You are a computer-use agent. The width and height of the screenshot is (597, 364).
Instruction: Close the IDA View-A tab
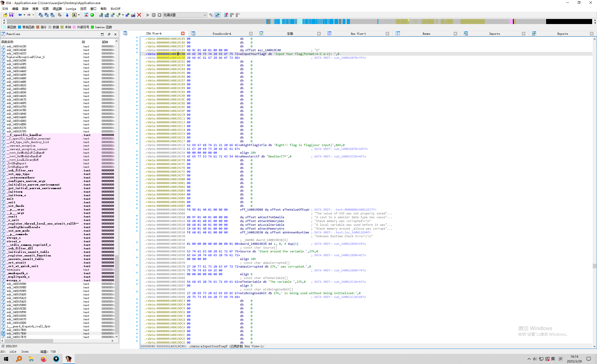click(x=183, y=33)
